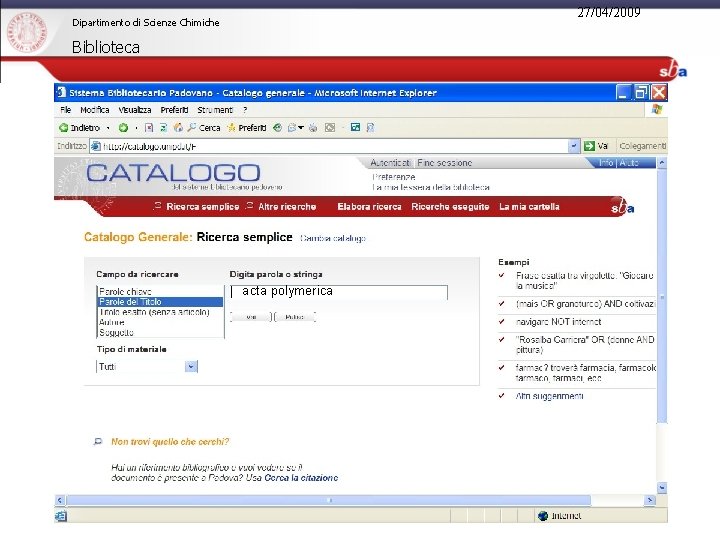Click the Cambia catalogo link
Viewport: 720px width, 540px height.
pos(333,238)
